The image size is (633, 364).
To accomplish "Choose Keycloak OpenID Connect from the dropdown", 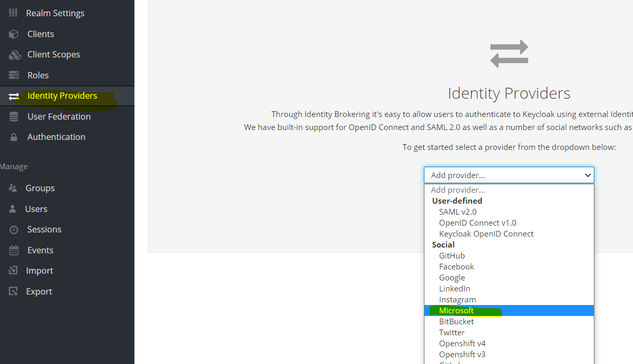I will tap(486, 233).
